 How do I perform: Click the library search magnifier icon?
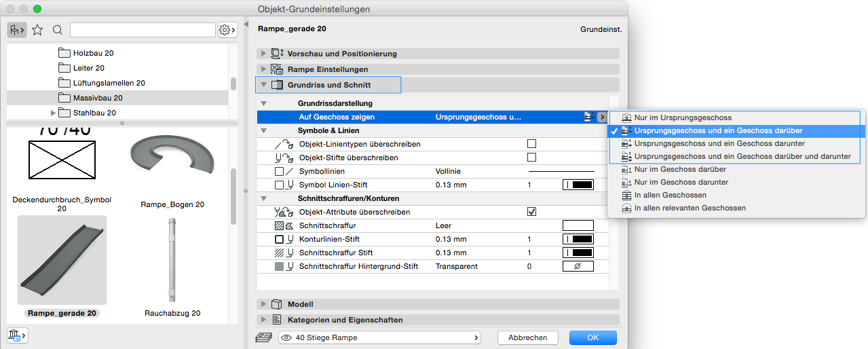point(58,30)
